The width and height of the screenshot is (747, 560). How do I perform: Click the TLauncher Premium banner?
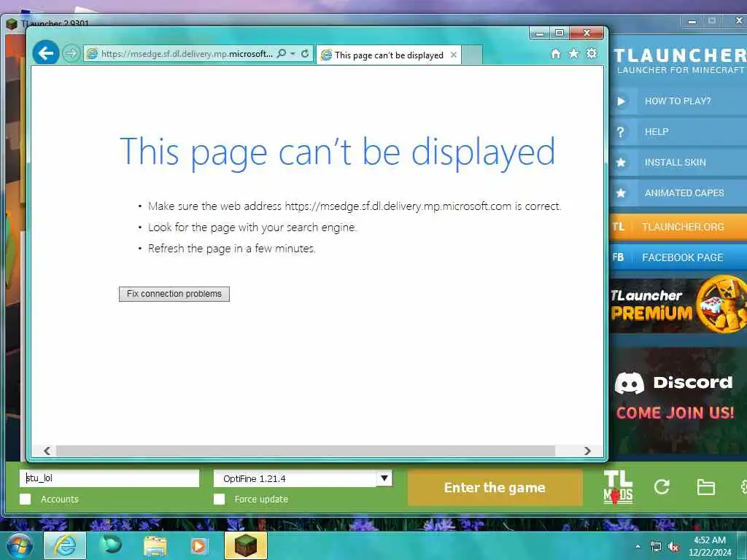[x=678, y=305]
